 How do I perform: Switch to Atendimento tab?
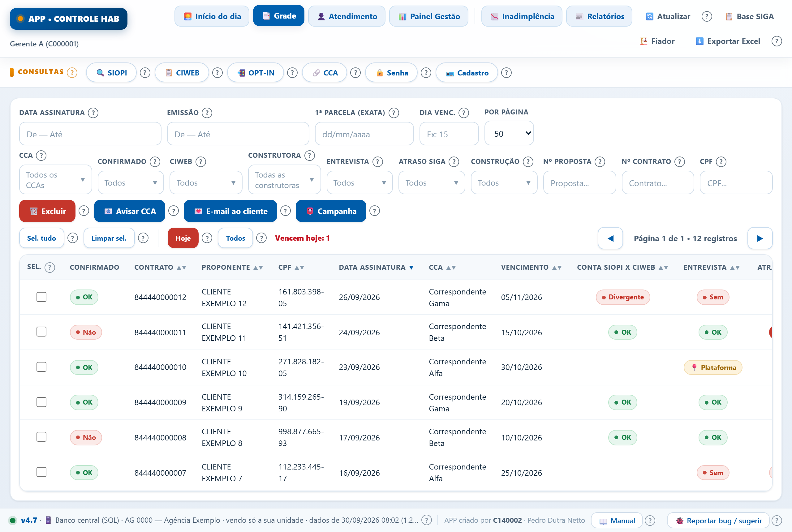pyautogui.click(x=346, y=16)
